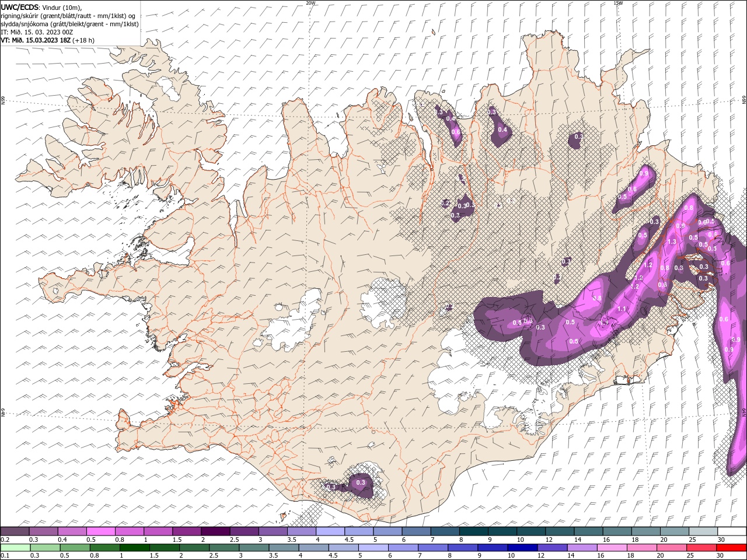This screenshot has height=560, width=747.
Task: Click the '0.1' label under the lower legend
Action: pyautogui.click(x=5, y=556)
